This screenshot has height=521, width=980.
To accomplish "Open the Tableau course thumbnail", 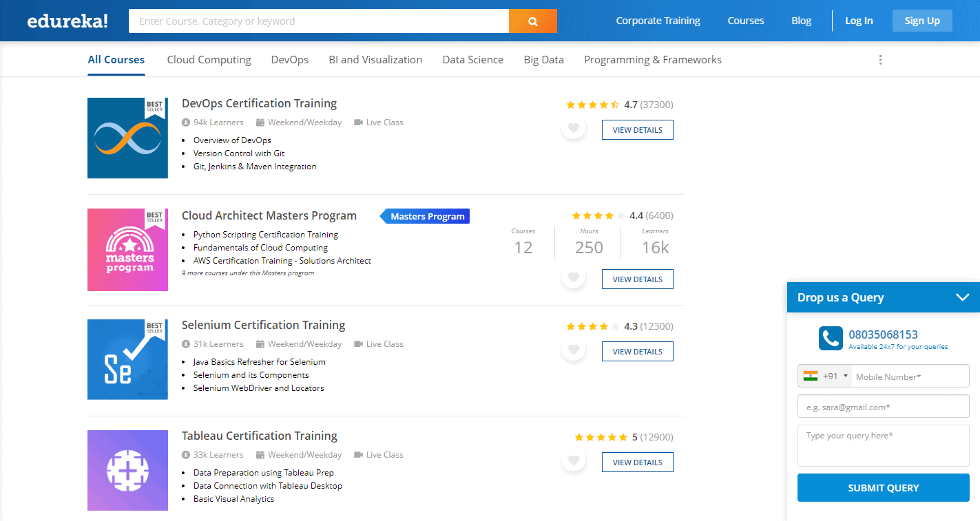I will [x=127, y=470].
